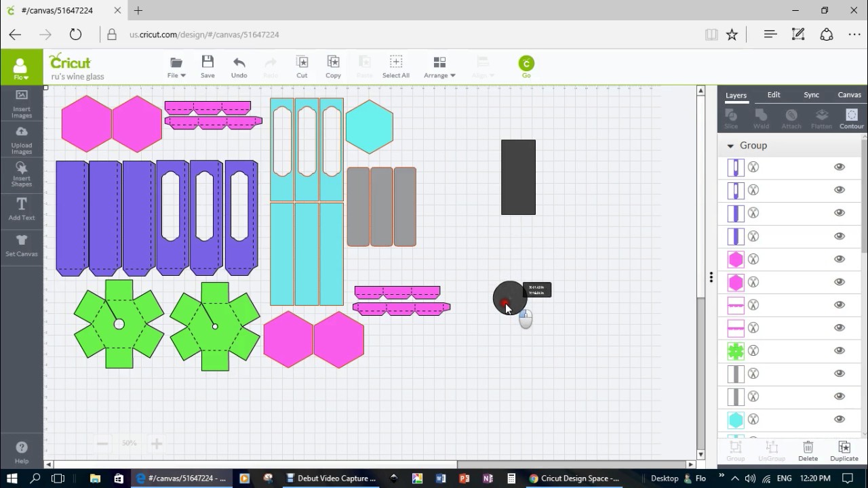Open the Windows Start menu
The width and height of the screenshot is (868, 488).
pos(12,478)
